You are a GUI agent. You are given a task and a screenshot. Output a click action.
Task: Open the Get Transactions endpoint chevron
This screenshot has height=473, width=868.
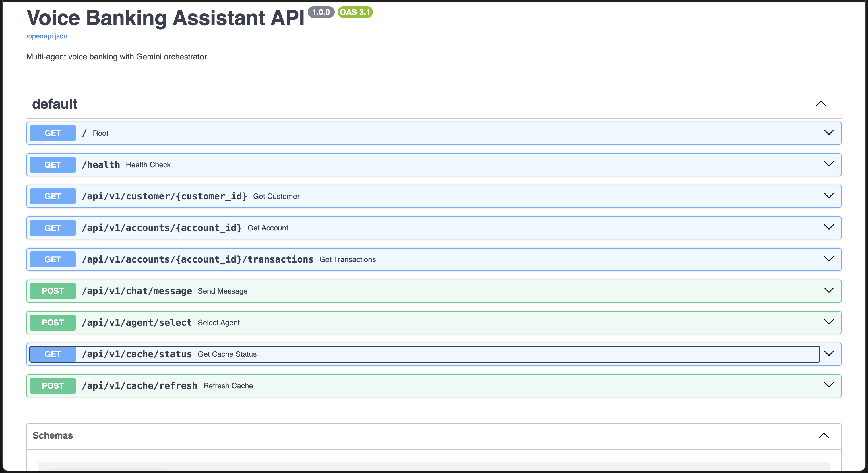[829, 259]
